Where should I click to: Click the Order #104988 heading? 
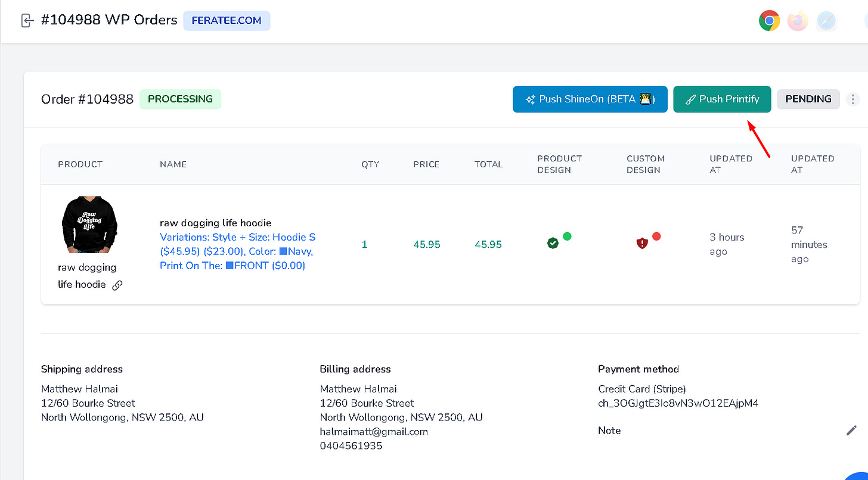click(x=87, y=99)
